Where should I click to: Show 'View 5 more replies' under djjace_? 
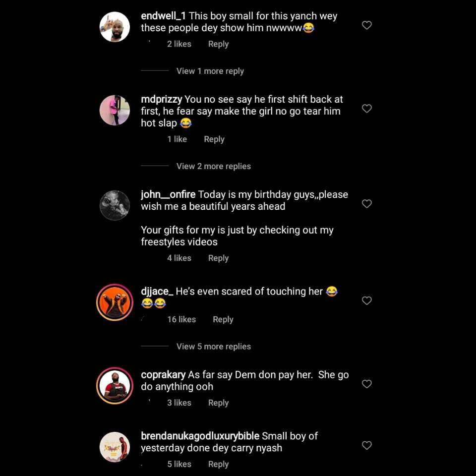coord(213,347)
